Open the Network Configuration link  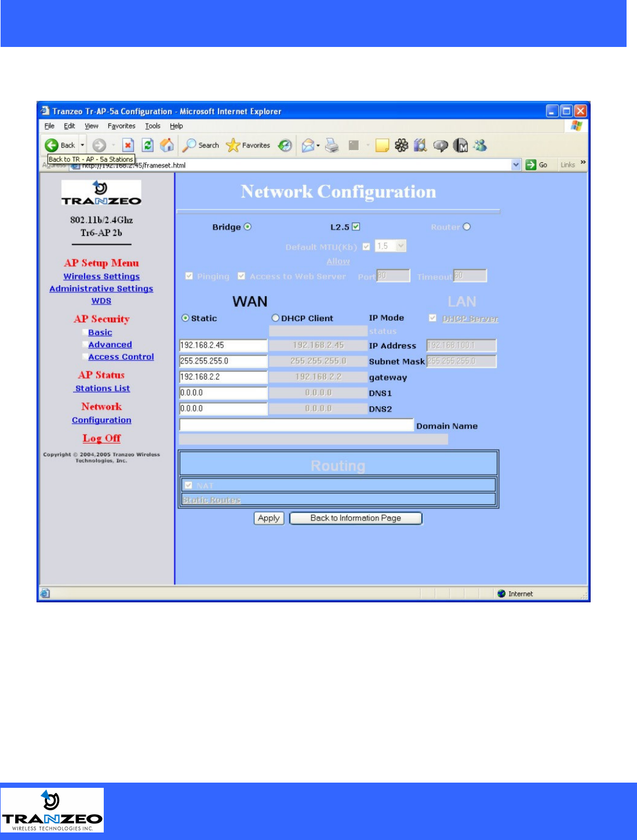click(x=101, y=420)
